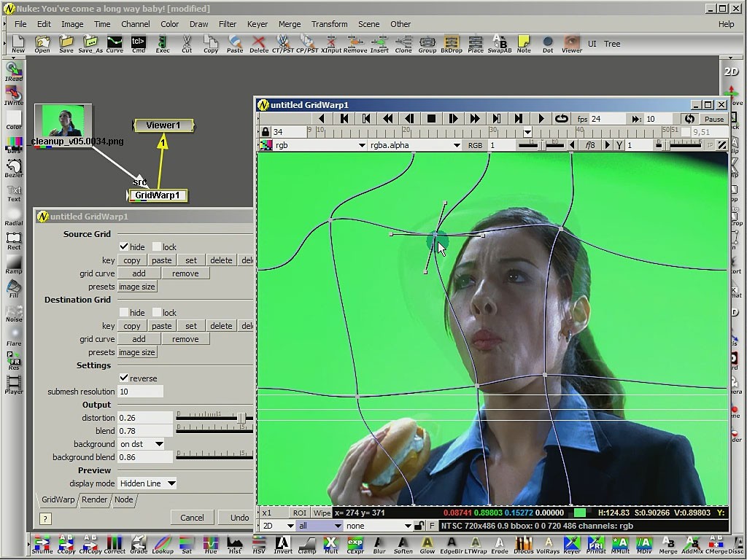This screenshot has width=747, height=560.
Task: Click the Clone icon in top toolbar
Action: coord(403,43)
